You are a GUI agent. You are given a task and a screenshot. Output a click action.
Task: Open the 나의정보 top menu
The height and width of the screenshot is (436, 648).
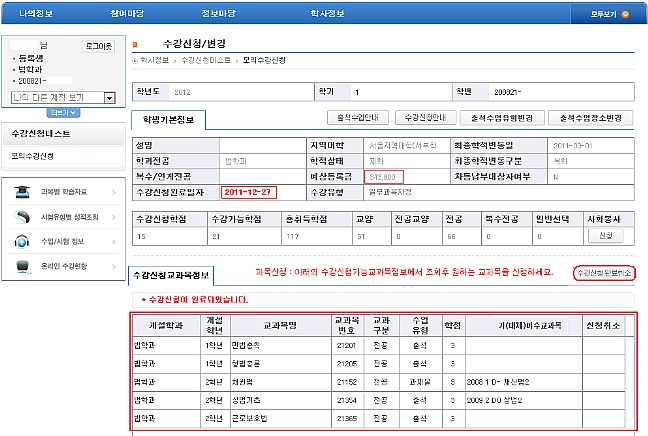pos(37,15)
